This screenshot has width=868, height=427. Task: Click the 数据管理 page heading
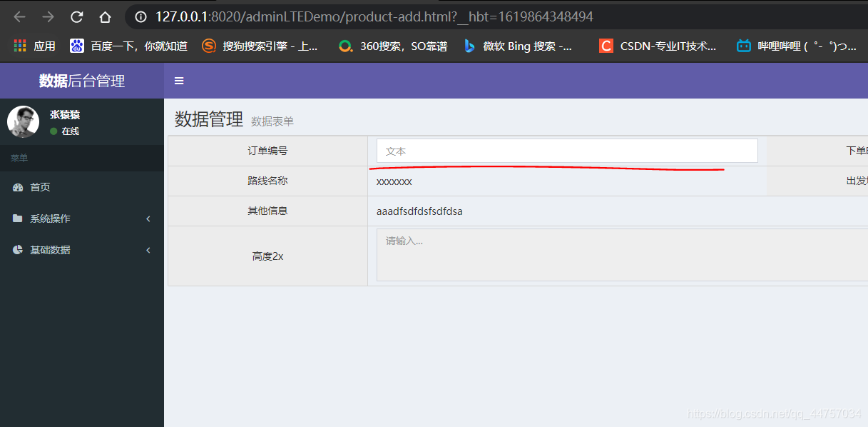[x=209, y=119]
